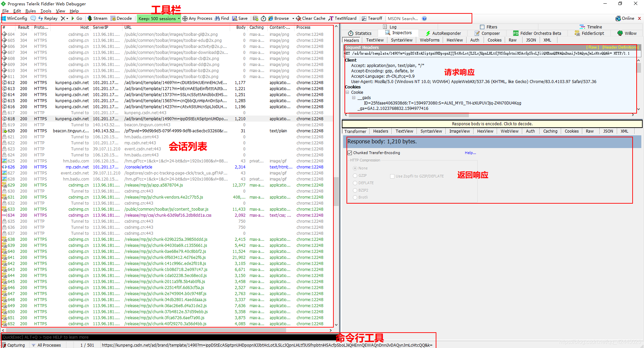Collapse the __gads cookie node

click(x=354, y=98)
